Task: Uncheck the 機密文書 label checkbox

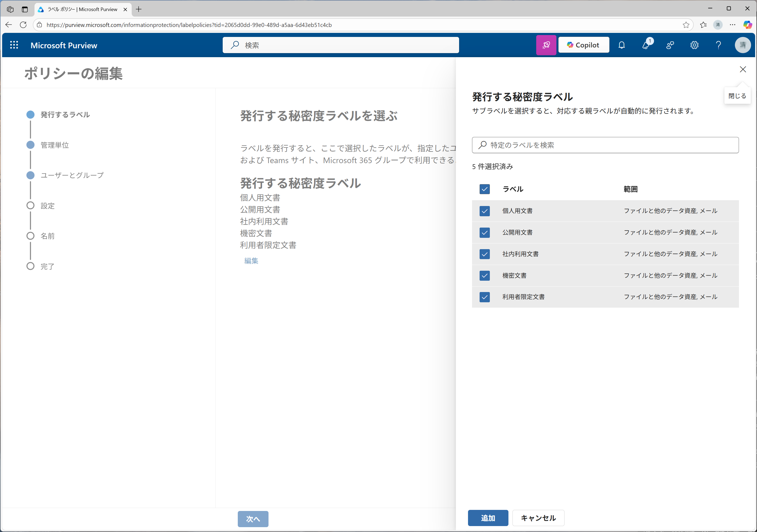Action: [484, 276]
